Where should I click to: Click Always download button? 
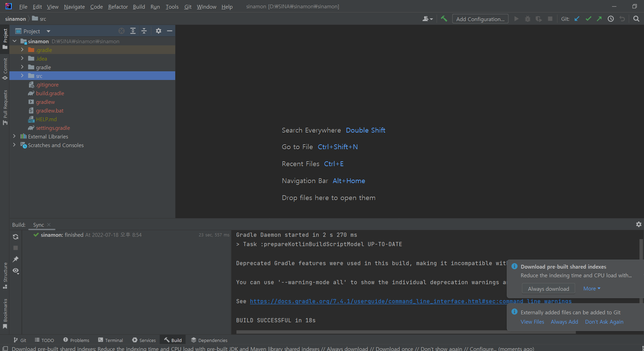click(548, 289)
